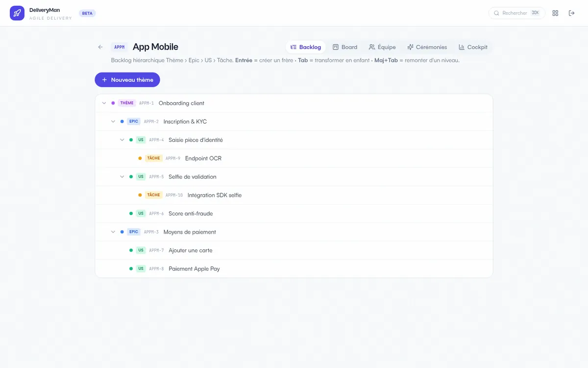Click the purple dot of Onboarding client
The width and height of the screenshot is (588, 368).
pyautogui.click(x=113, y=103)
